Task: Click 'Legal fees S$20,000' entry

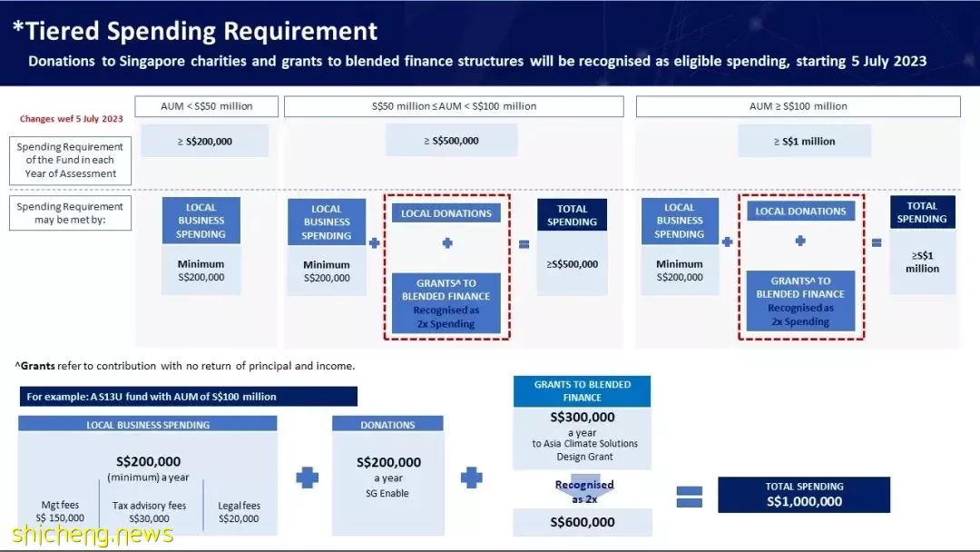Action: tap(239, 511)
